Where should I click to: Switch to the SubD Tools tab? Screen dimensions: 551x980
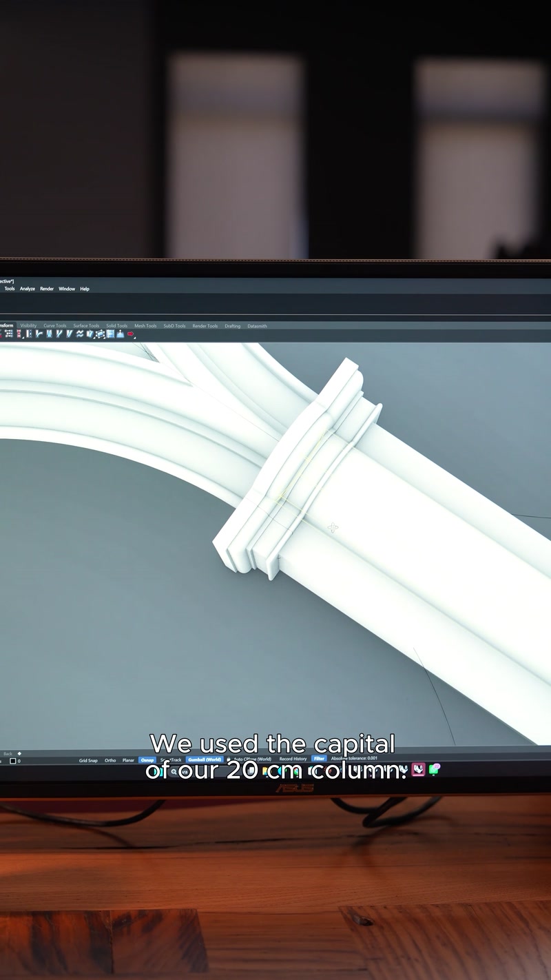(x=174, y=326)
